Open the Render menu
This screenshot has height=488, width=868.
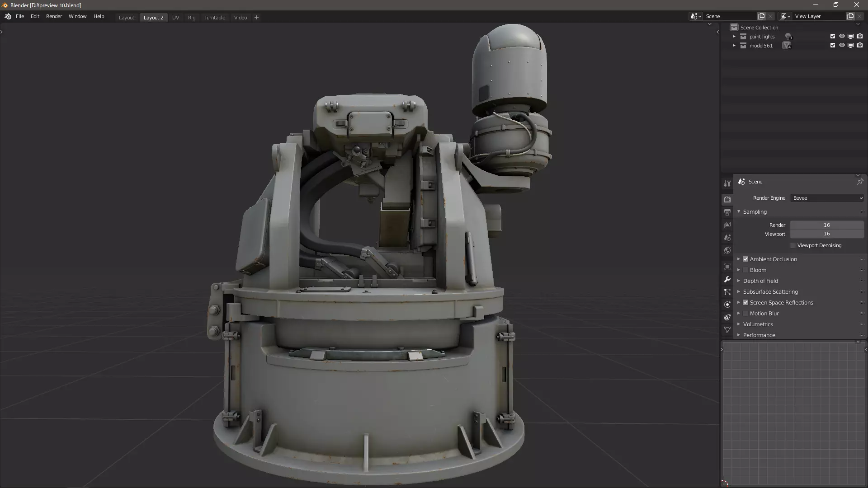coord(54,16)
